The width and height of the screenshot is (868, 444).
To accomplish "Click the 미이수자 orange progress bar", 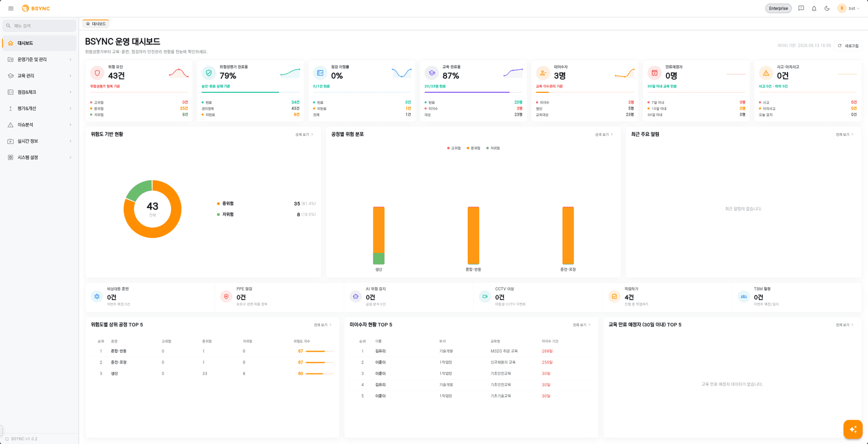I will 584,92.
